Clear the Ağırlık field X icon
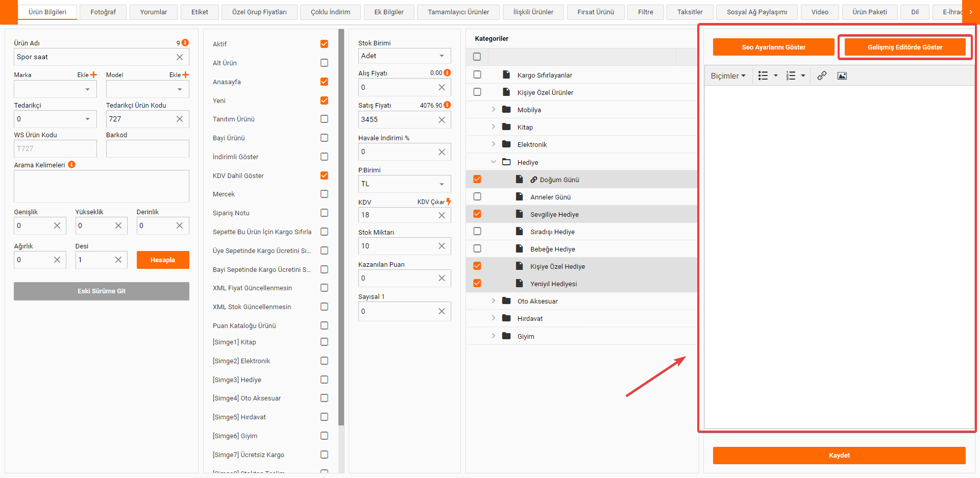This screenshot has height=478, width=980. tap(57, 260)
